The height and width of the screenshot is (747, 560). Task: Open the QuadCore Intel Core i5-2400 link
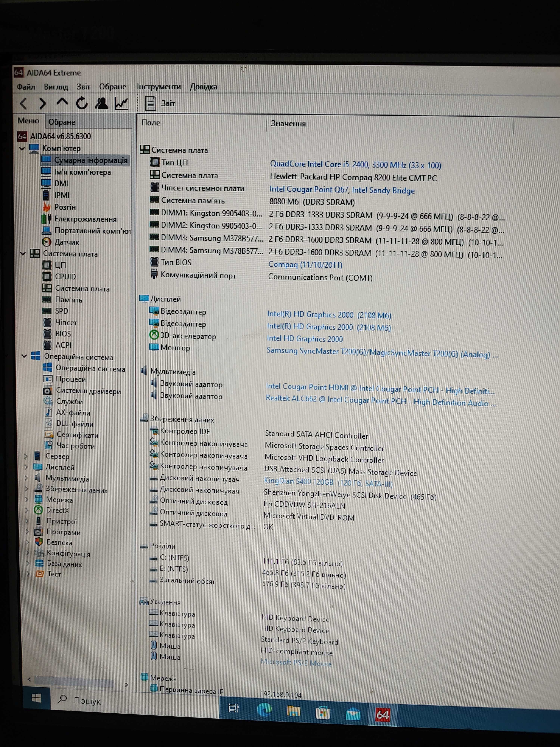[355, 165]
